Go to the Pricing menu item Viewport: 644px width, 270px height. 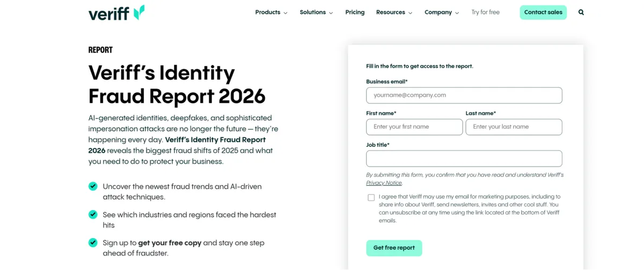point(355,12)
